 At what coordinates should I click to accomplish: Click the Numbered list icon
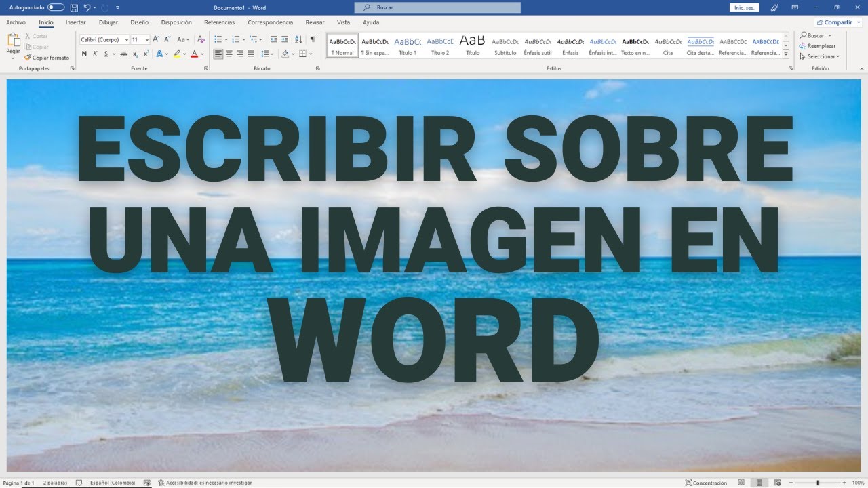tap(235, 39)
